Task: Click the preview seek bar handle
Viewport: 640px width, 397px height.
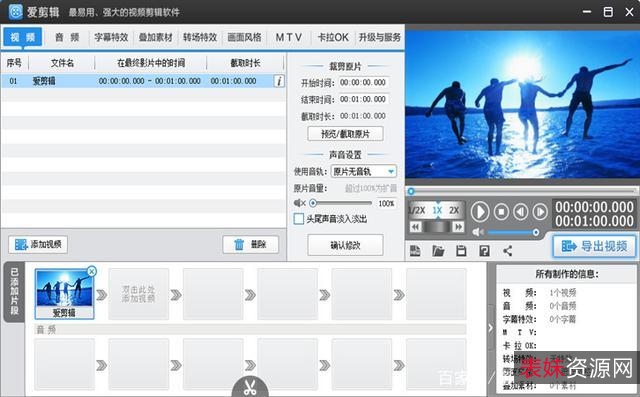Action: (x=411, y=191)
